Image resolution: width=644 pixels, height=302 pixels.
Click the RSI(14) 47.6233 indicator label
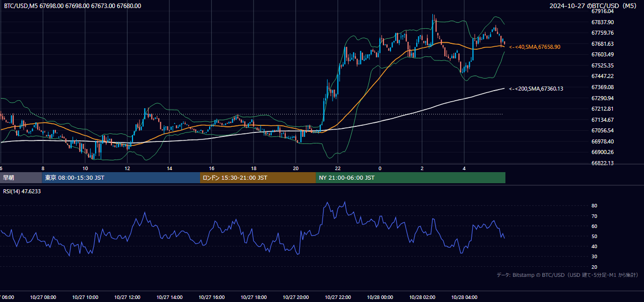(22, 191)
